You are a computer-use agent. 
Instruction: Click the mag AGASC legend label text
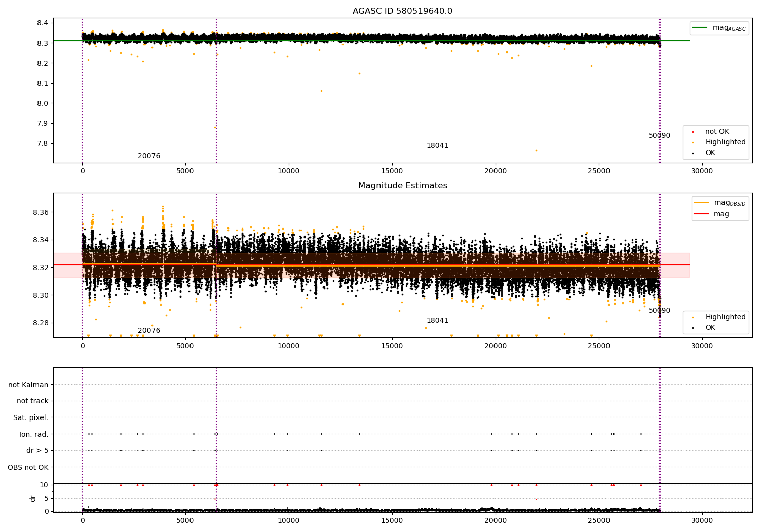tap(729, 28)
